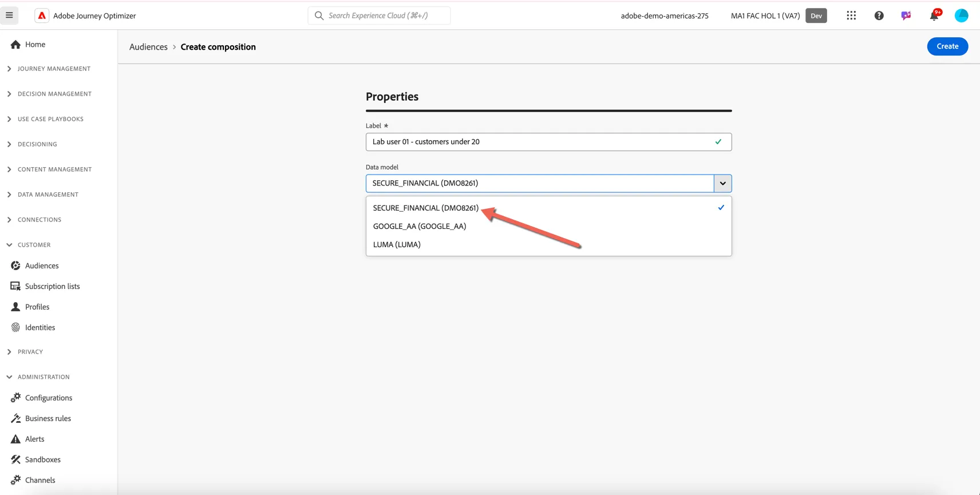Open the Help question mark icon
The image size is (980, 495).
click(x=879, y=15)
